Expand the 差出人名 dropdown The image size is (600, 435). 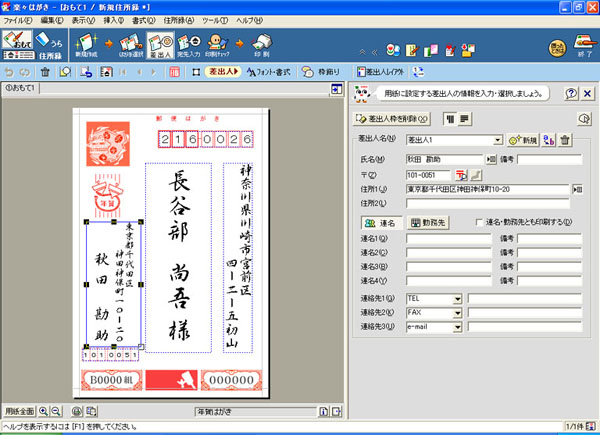pyautogui.click(x=497, y=140)
